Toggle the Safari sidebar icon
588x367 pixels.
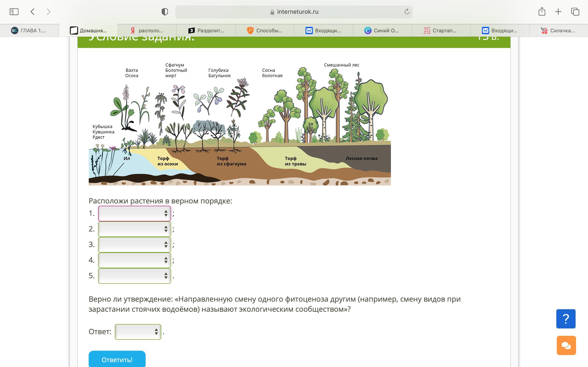pyautogui.click(x=14, y=12)
